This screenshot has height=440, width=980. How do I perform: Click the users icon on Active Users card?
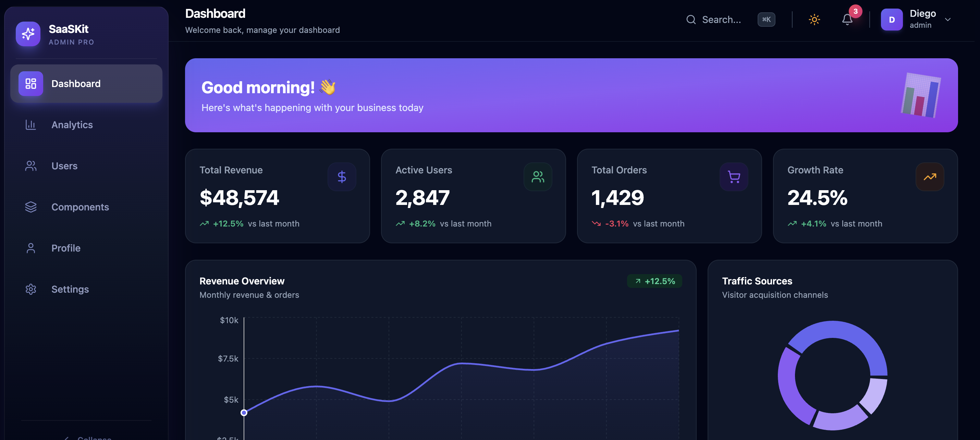click(x=538, y=176)
